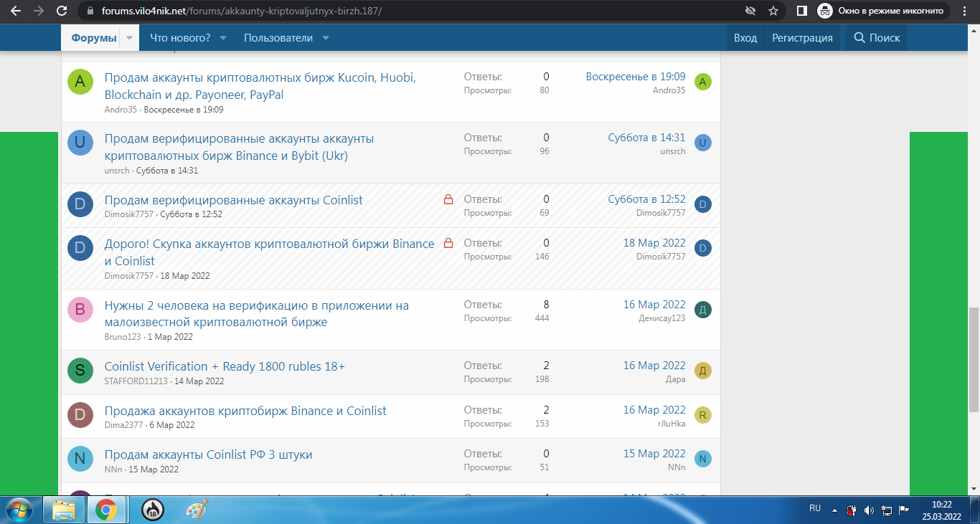Click the system volume speaker icon
The image size is (980, 524).
tap(869, 510)
